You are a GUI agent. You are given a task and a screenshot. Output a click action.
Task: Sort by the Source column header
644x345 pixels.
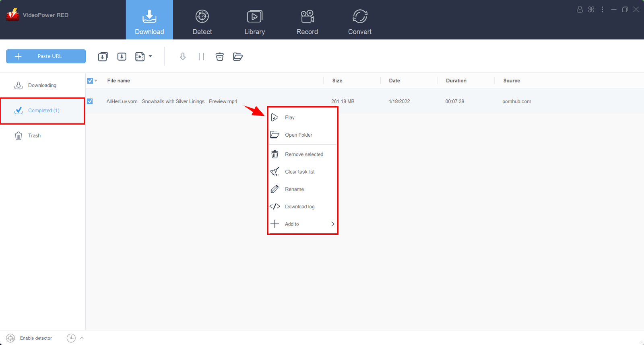(512, 81)
